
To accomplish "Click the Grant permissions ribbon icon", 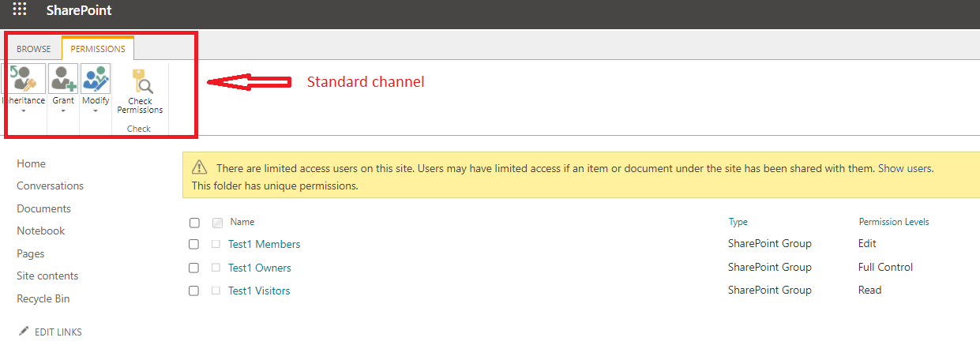I will coord(63,79).
